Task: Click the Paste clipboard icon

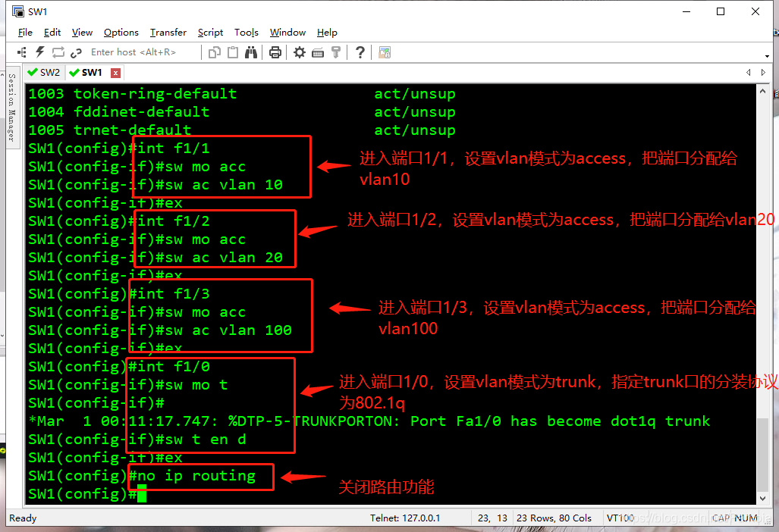Action: (233, 52)
